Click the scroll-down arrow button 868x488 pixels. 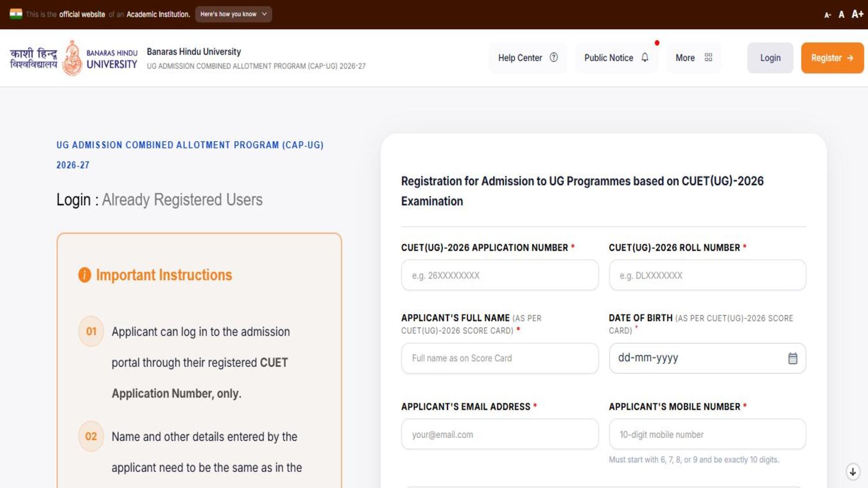[853, 472]
